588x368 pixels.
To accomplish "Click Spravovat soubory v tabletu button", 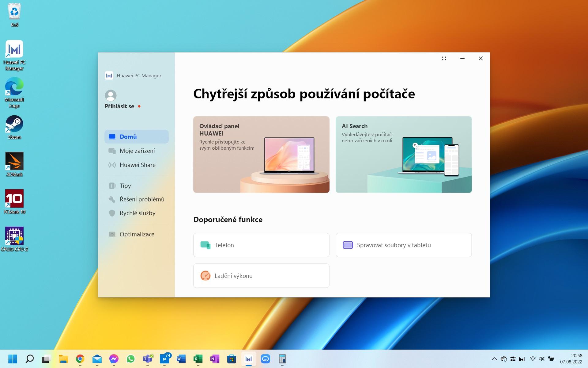I will (x=404, y=245).
